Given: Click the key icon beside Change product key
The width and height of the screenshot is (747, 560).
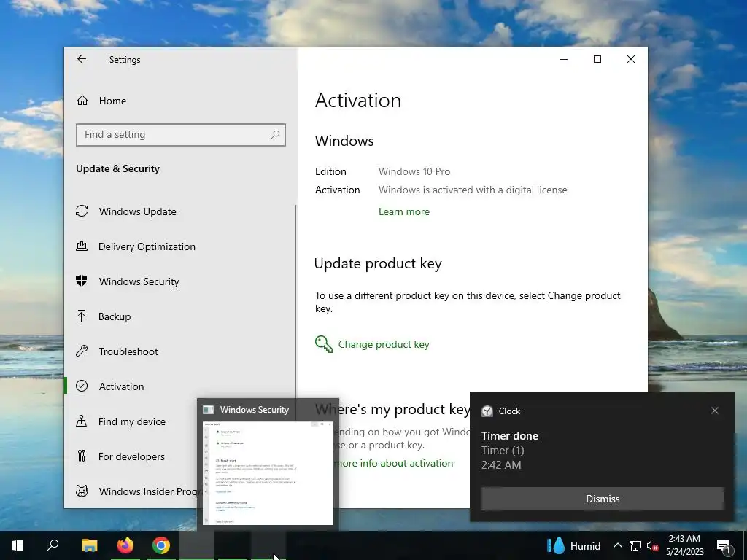Looking at the screenshot, I should click(x=324, y=344).
